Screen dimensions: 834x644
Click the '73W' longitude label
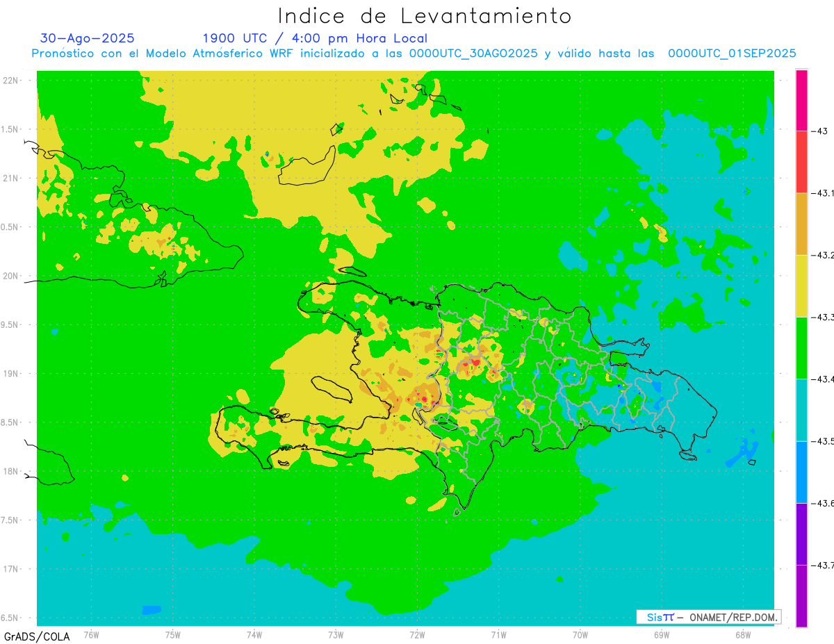pos(336,634)
